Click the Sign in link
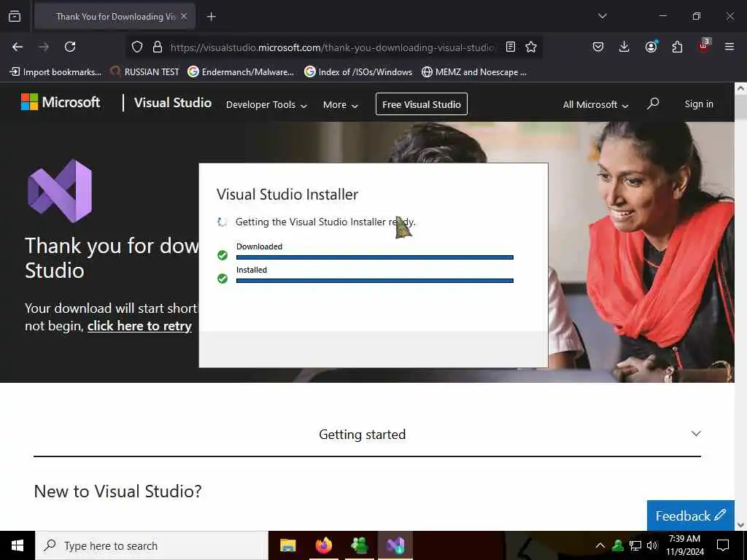Image resolution: width=747 pixels, height=560 pixels. coord(699,104)
